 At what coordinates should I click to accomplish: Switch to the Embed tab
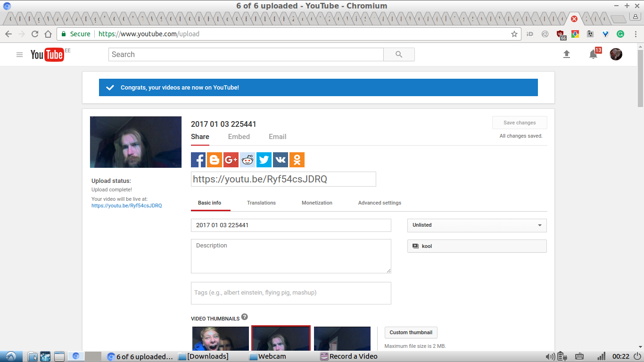click(x=239, y=137)
